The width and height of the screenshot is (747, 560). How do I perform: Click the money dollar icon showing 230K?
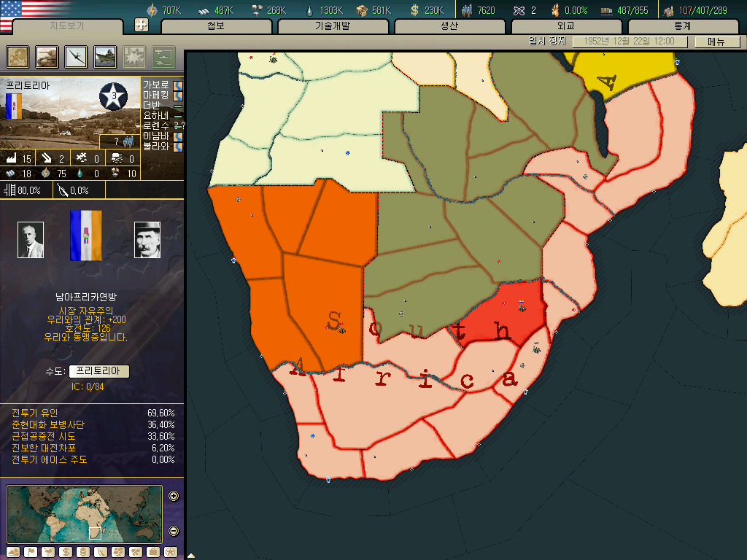click(x=414, y=10)
